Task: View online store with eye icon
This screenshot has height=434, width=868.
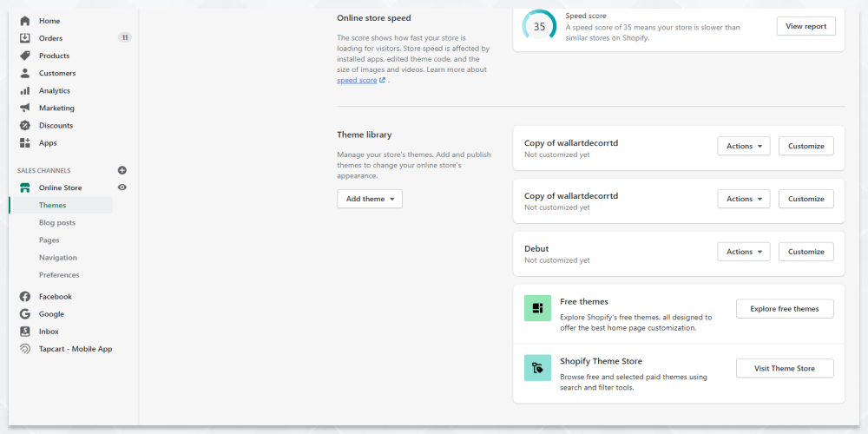Action: (x=122, y=187)
